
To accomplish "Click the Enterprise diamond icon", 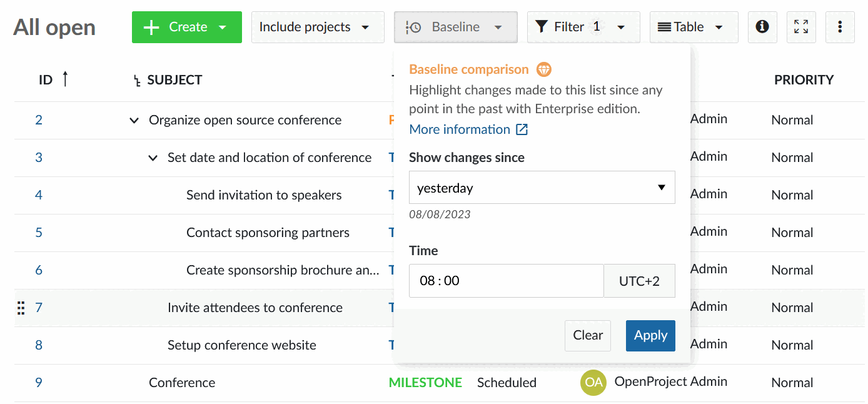I will click(544, 69).
